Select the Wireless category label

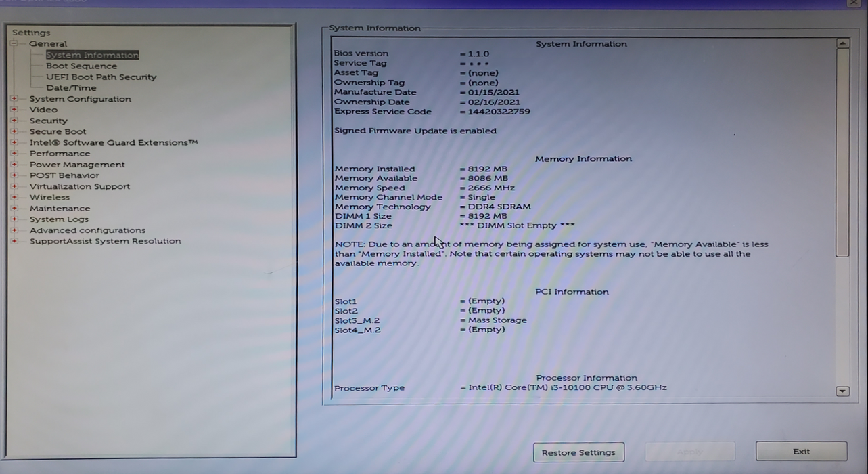[x=49, y=197]
